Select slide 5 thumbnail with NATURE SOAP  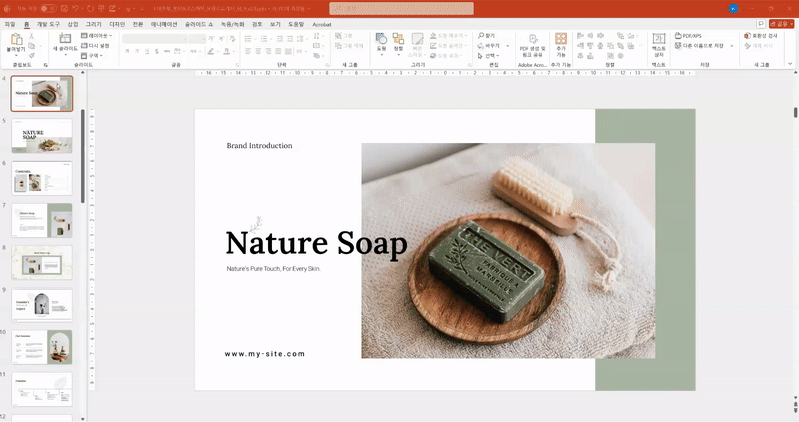(42, 136)
